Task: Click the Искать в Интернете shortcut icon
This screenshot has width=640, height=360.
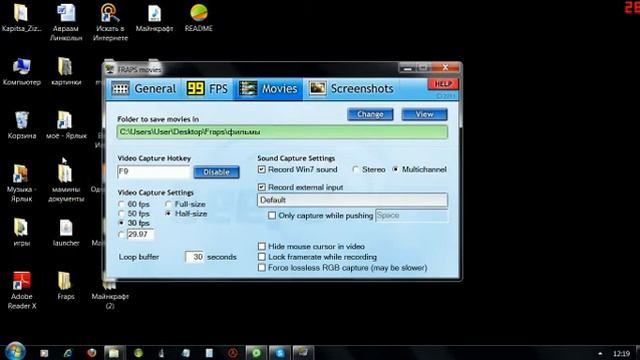Action: pyautogui.click(x=110, y=13)
